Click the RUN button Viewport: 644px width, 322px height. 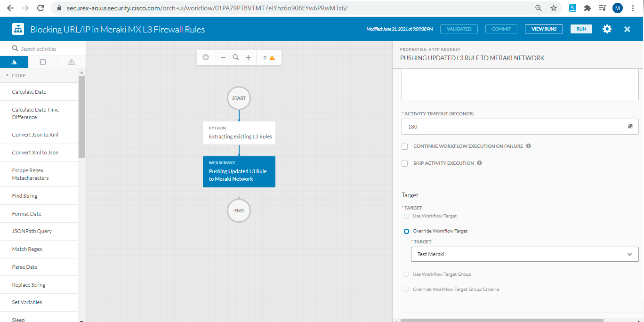coord(581,29)
